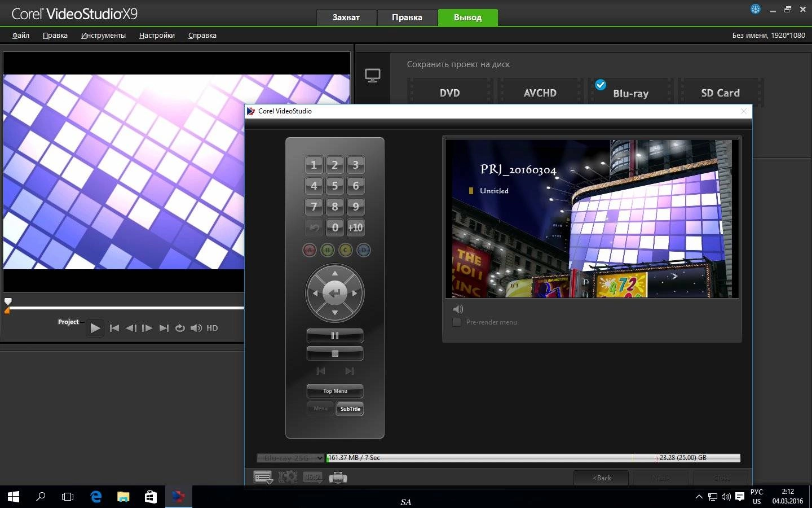The image size is (812, 508).
Task: Click remote number 2 key
Action: point(335,165)
